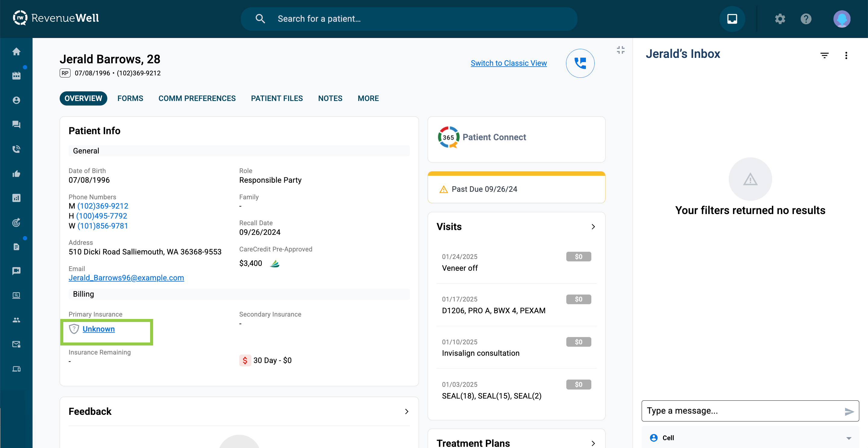This screenshot has width=868, height=448.
Task: Open the inbox filter icon
Action: [824, 55]
